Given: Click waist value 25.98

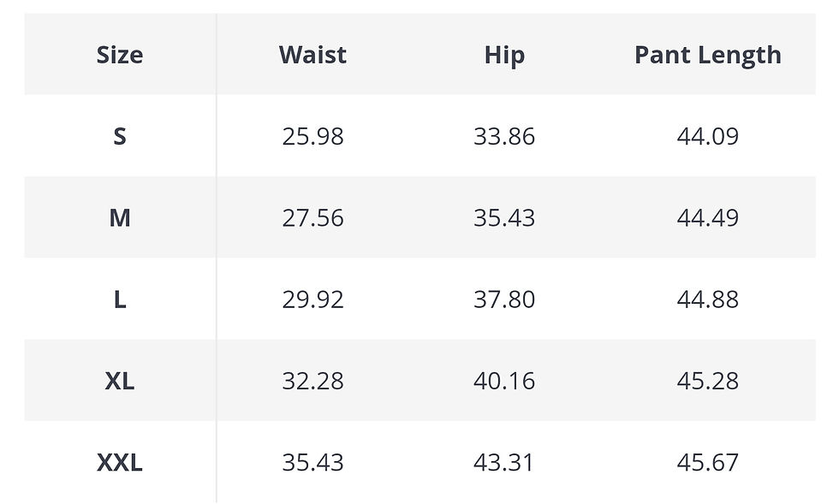Looking at the screenshot, I should [313, 136].
